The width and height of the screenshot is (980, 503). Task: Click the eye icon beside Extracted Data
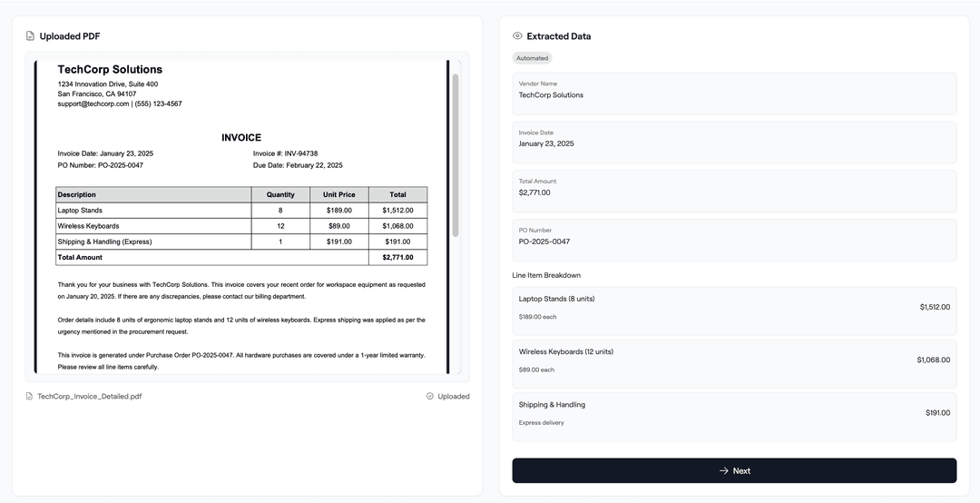pos(517,36)
